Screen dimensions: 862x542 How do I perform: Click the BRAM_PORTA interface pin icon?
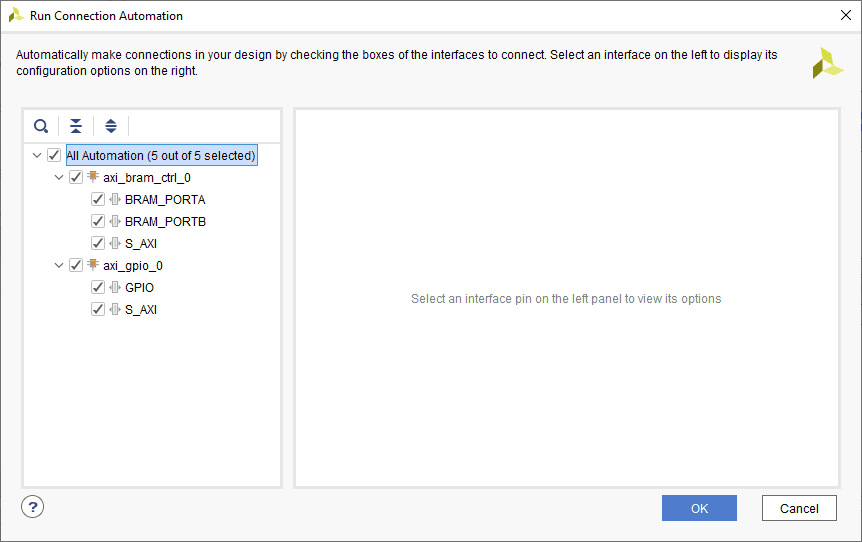click(x=115, y=200)
